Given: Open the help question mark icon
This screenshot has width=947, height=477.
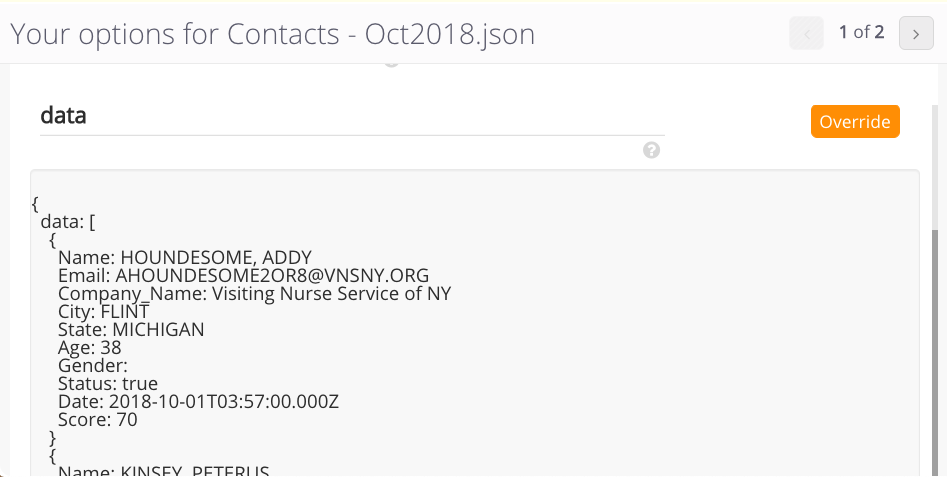Looking at the screenshot, I should point(651,150).
